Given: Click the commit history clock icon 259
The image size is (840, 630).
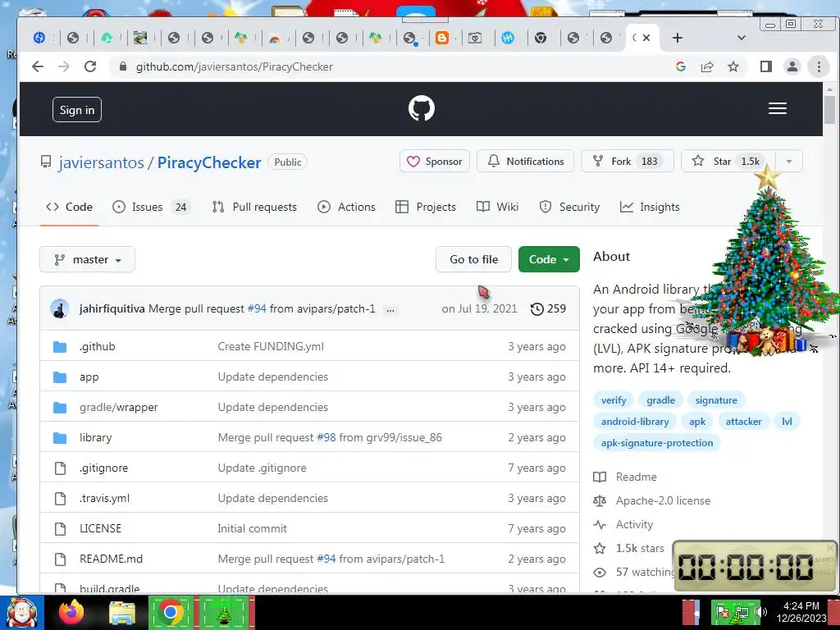Looking at the screenshot, I should click(x=548, y=308).
